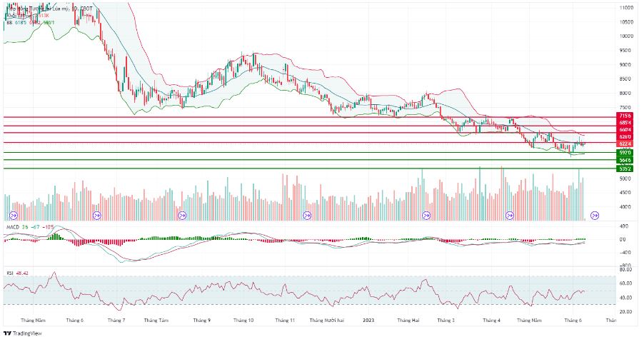Viewport: 644px width, 337px height.
Task: Select the current price label 622'4
Action: pyautogui.click(x=625, y=144)
